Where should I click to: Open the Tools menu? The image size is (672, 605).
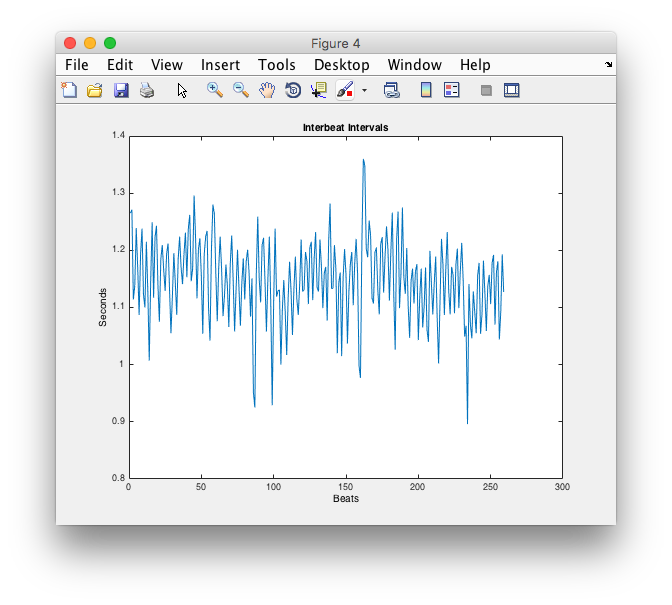[x=276, y=65]
